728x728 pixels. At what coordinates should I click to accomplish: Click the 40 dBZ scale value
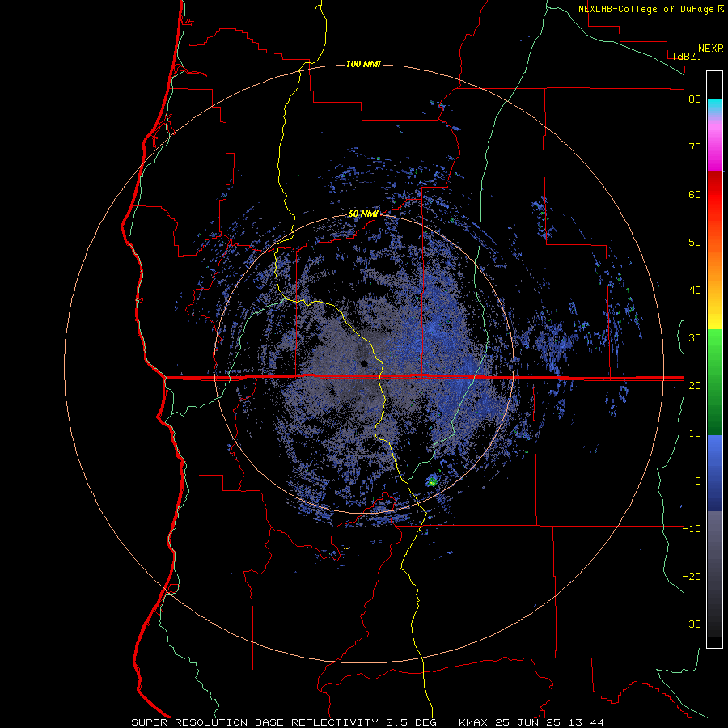[x=695, y=290]
